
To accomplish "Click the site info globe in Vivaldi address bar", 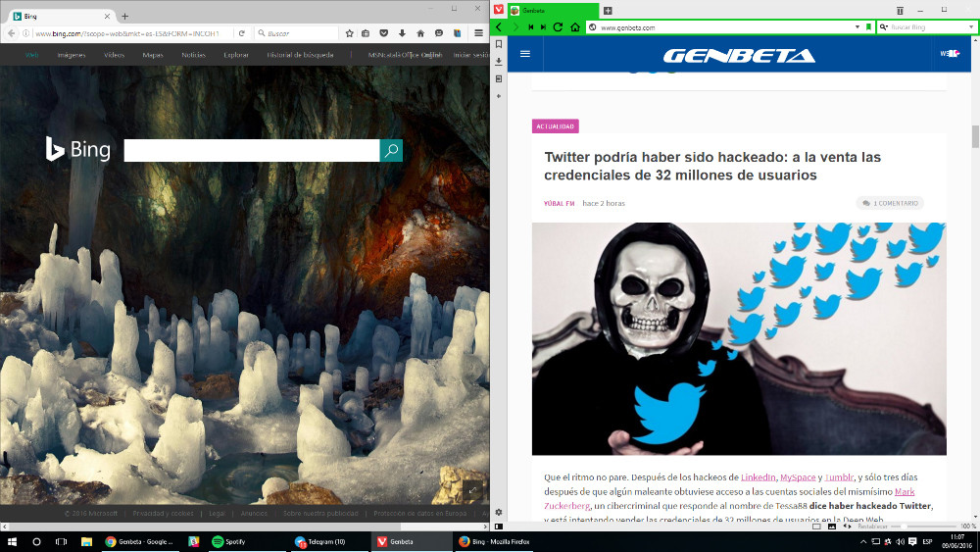I will pyautogui.click(x=593, y=26).
